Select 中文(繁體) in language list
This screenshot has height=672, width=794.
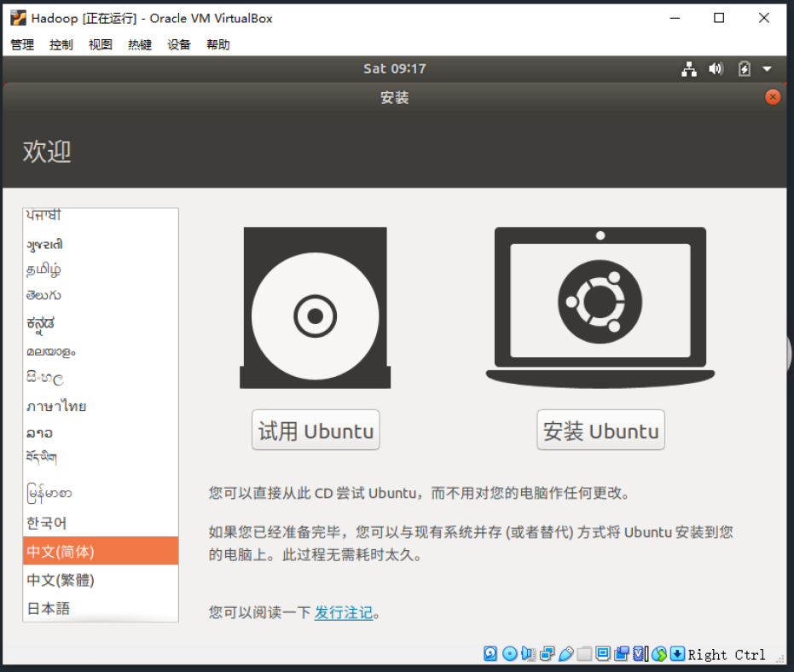(x=101, y=579)
